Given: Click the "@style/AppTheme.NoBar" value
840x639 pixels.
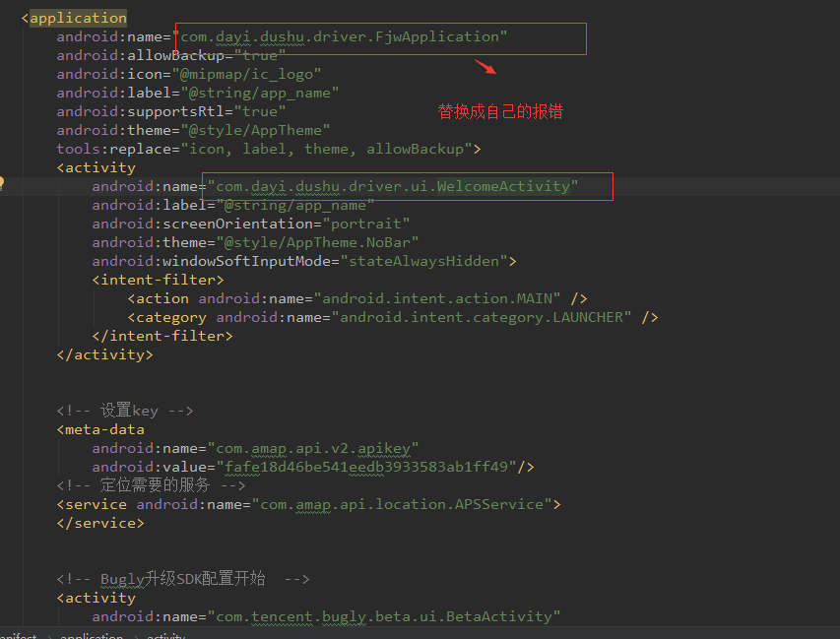Looking at the screenshot, I should click(317, 242).
